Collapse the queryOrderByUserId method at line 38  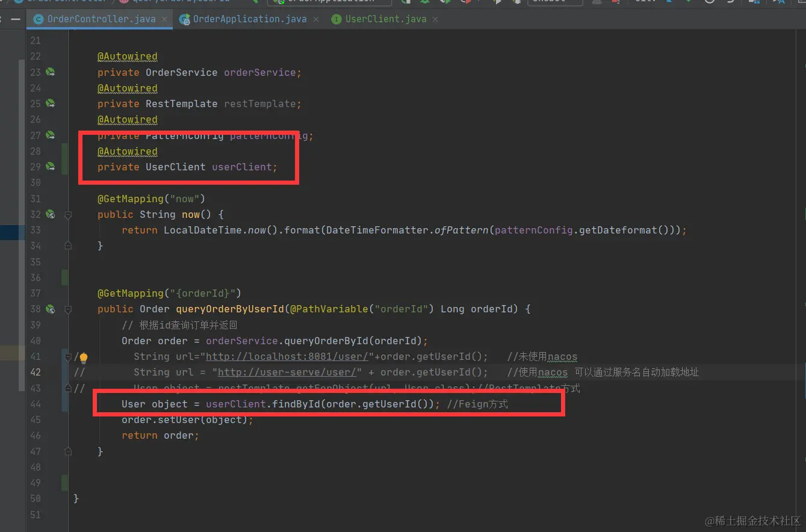[68, 309]
